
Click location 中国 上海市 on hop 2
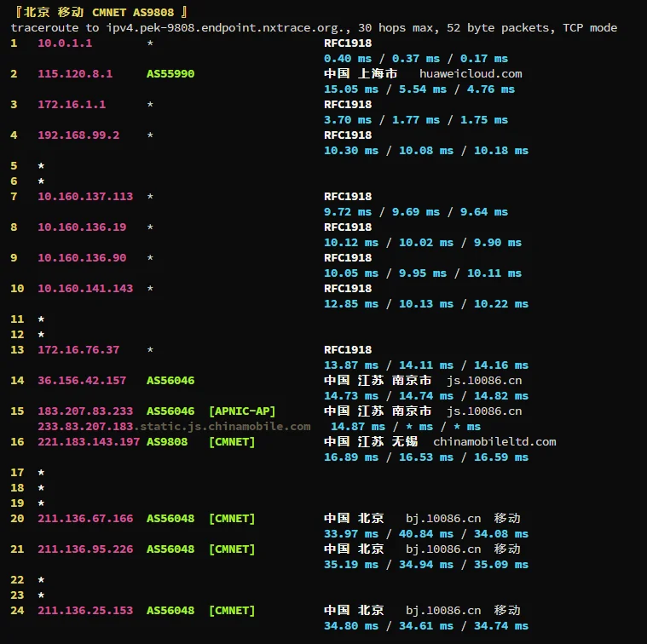[x=361, y=74]
